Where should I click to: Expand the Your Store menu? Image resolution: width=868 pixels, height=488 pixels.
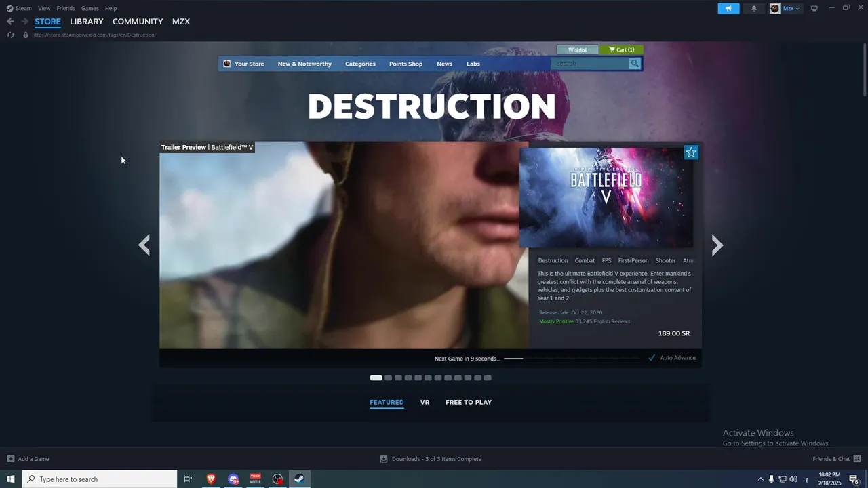coord(249,64)
